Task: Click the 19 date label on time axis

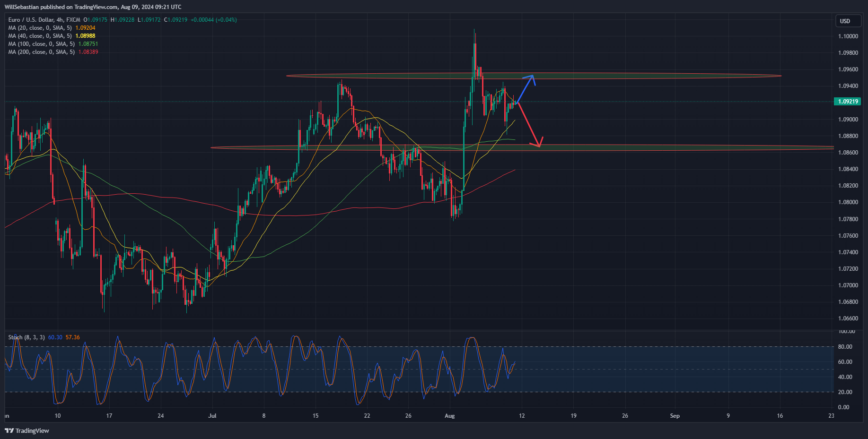Action: pyautogui.click(x=573, y=416)
